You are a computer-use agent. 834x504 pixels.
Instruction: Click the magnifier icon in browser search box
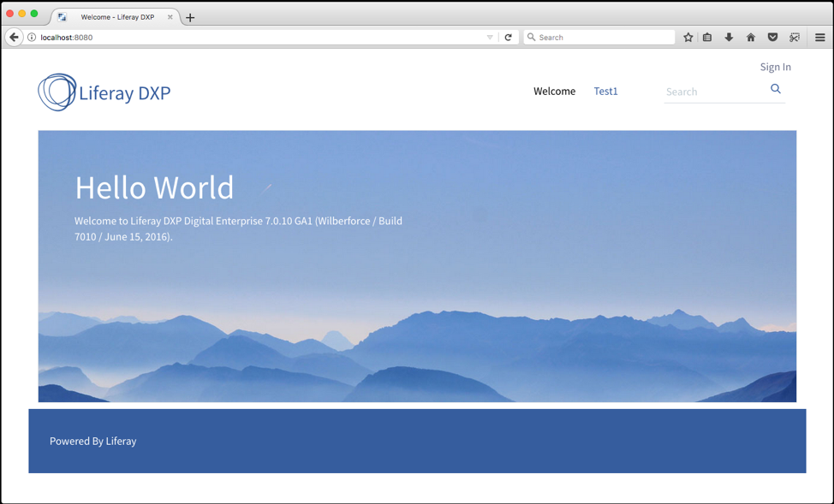click(531, 37)
